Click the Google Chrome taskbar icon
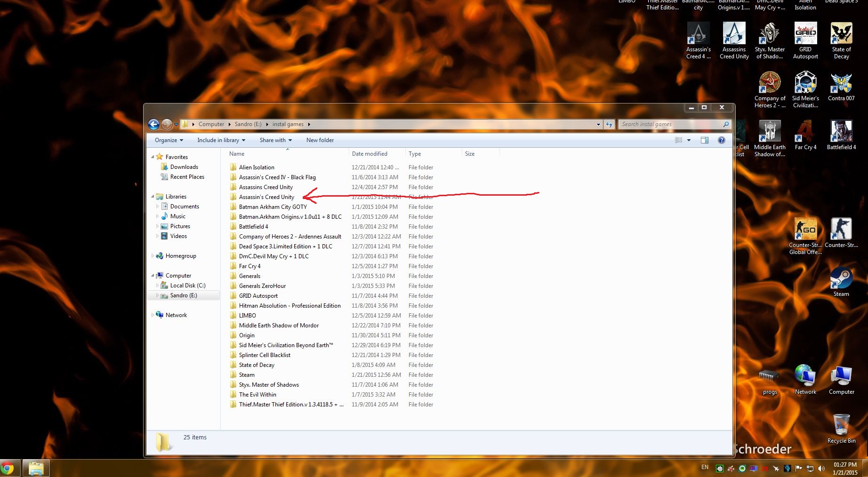Screen dimensions: 868x477 click(8, 468)
